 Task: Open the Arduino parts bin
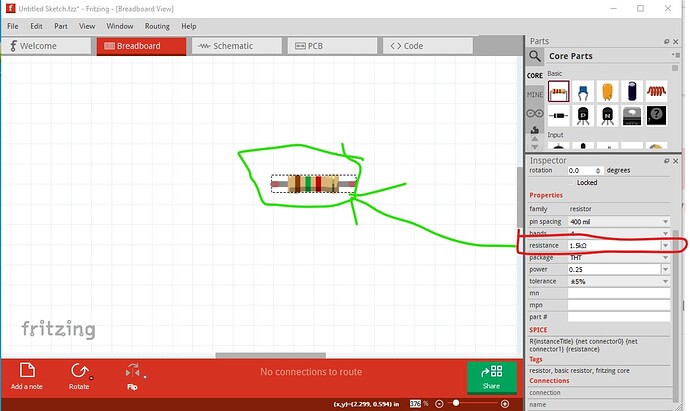(x=535, y=114)
